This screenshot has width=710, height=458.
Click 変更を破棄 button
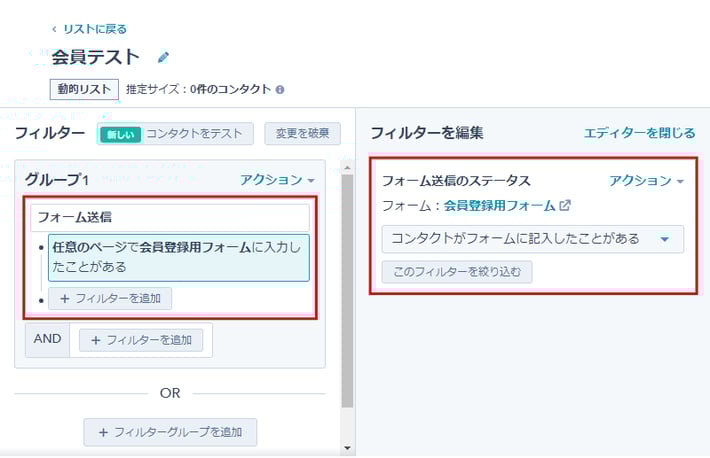(302, 133)
